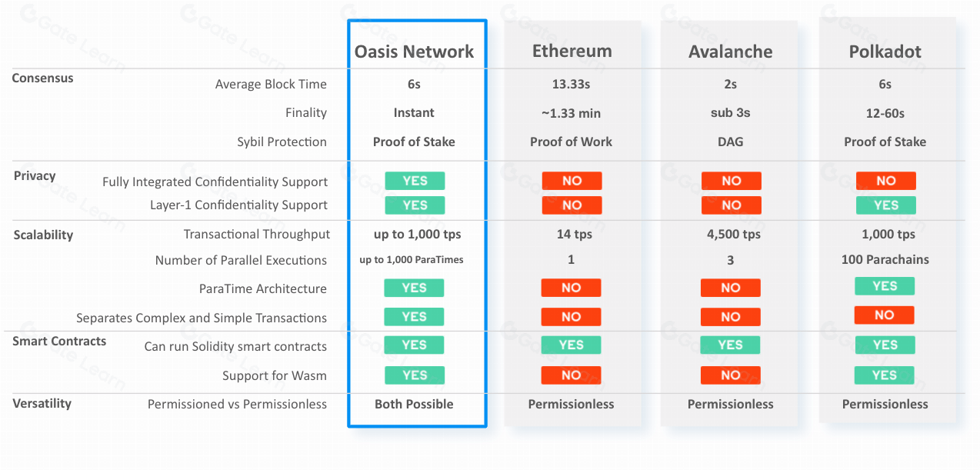The image size is (980, 470).
Task: Select Ethereum's Proof of Work value
Action: coord(571,142)
